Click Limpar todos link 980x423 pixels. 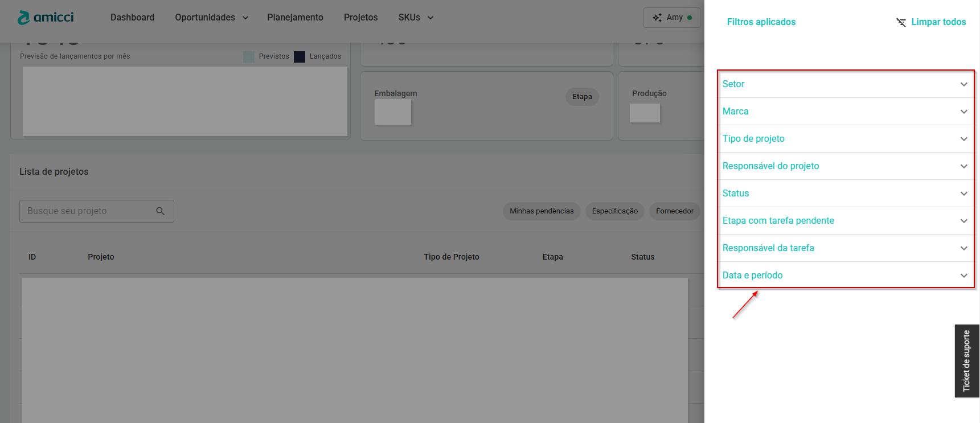pyautogui.click(x=938, y=22)
